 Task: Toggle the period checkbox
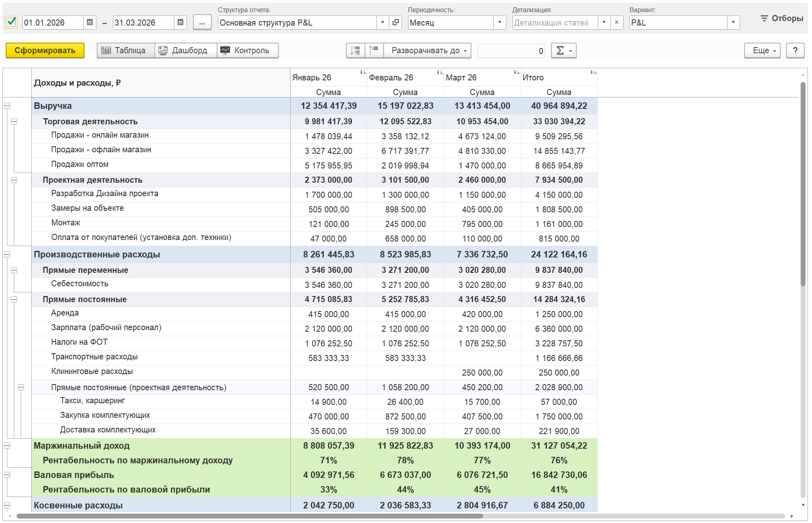[x=11, y=22]
